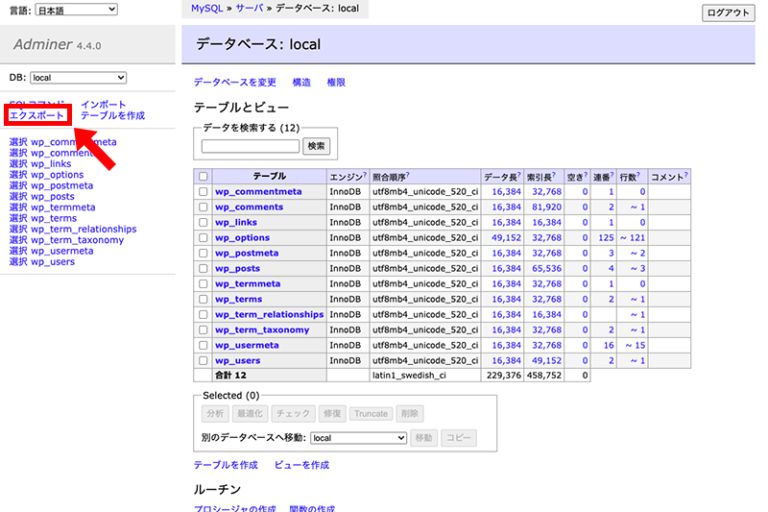Click the 移動 move button
768x512 pixels.
tap(424, 438)
